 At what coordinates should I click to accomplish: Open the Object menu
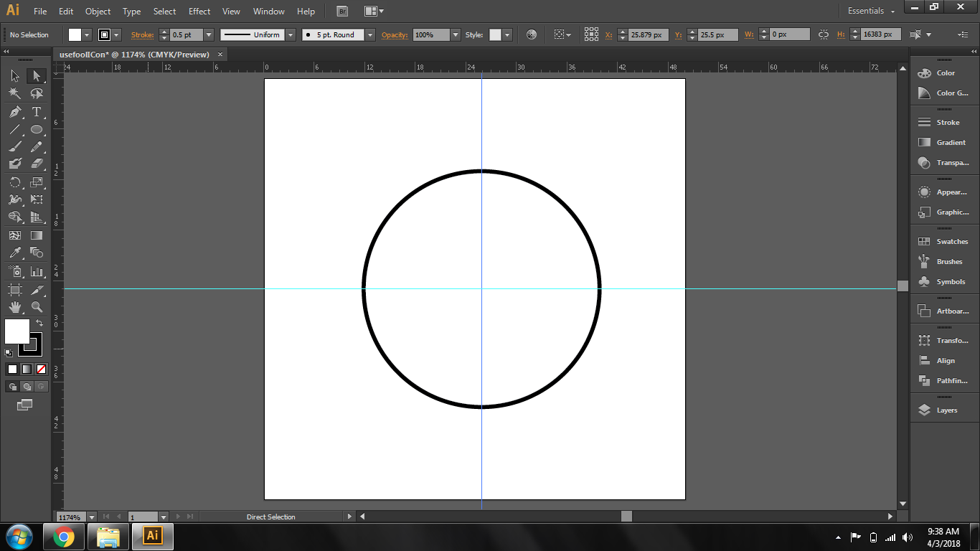coord(98,11)
